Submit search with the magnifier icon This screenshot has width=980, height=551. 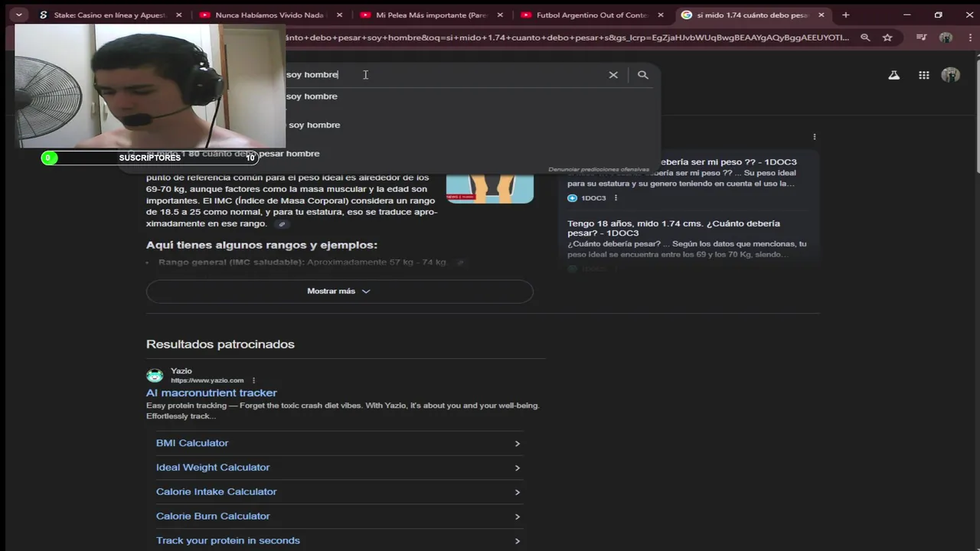tap(643, 75)
